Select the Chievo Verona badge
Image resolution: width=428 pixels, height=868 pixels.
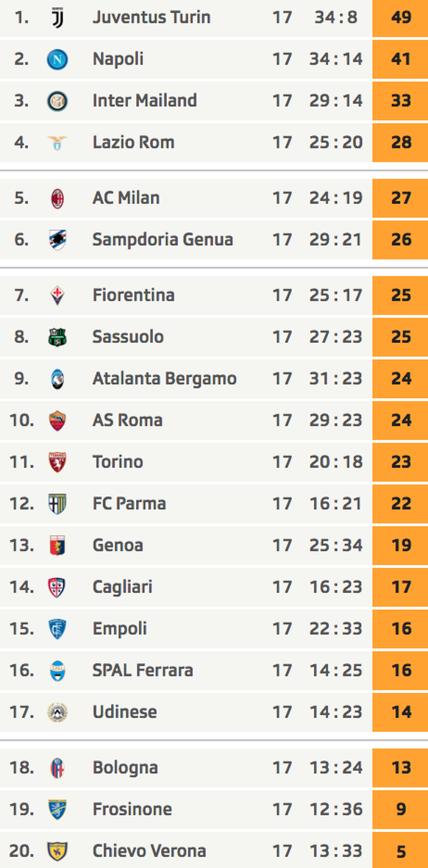pyautogui.click(x=57, y=851)
